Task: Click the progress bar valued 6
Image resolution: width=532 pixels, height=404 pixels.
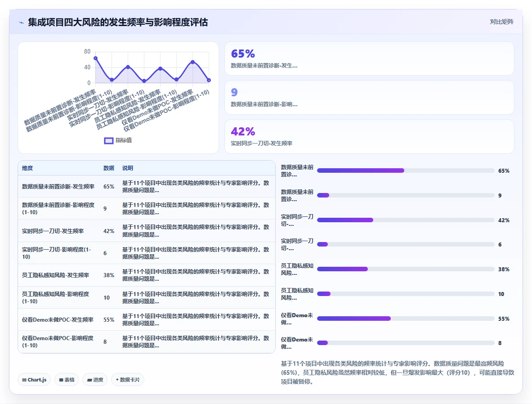Action: coord(406,244)
